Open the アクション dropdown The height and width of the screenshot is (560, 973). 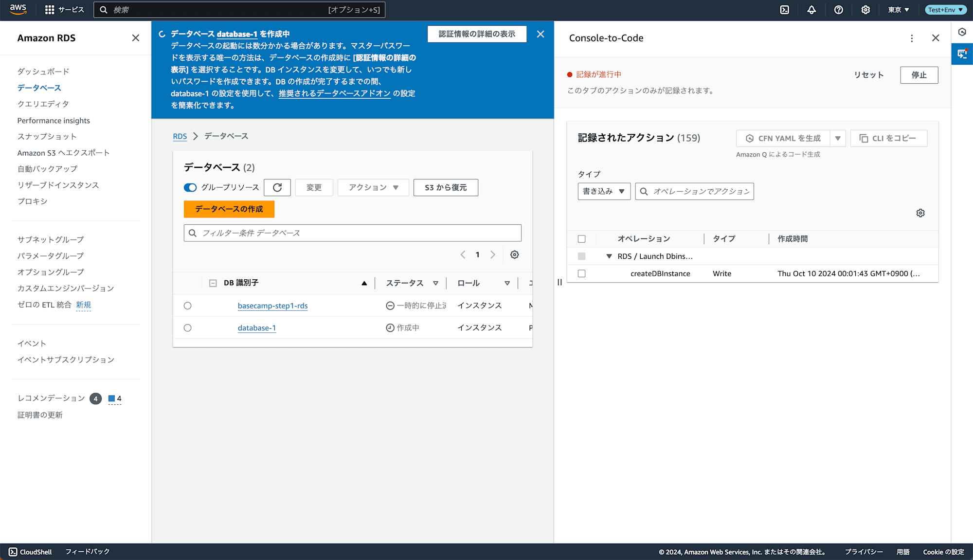[x=374, y=187]
